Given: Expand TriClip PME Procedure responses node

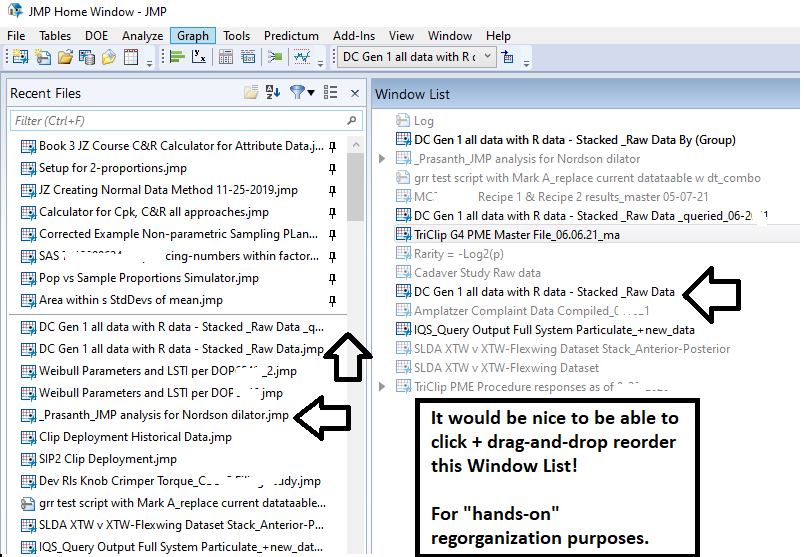Looking at the screenshot, I should [x=382, y=387].
